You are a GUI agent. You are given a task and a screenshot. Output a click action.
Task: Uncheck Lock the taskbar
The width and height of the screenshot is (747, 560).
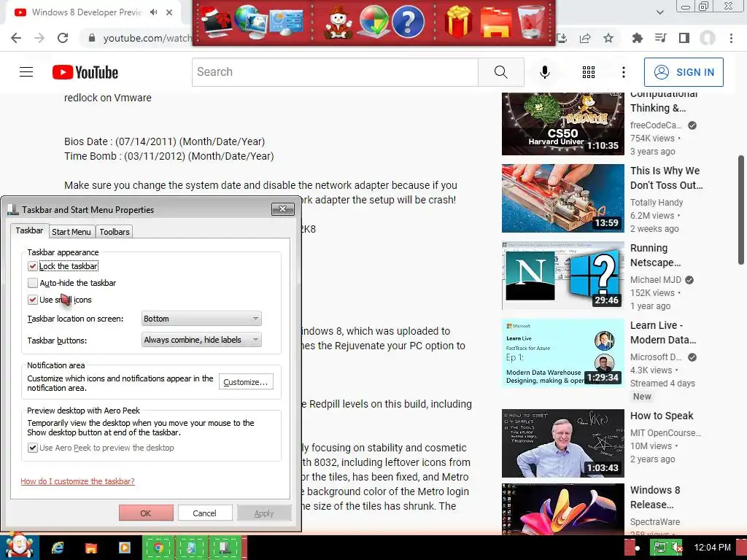click(32, 266)
